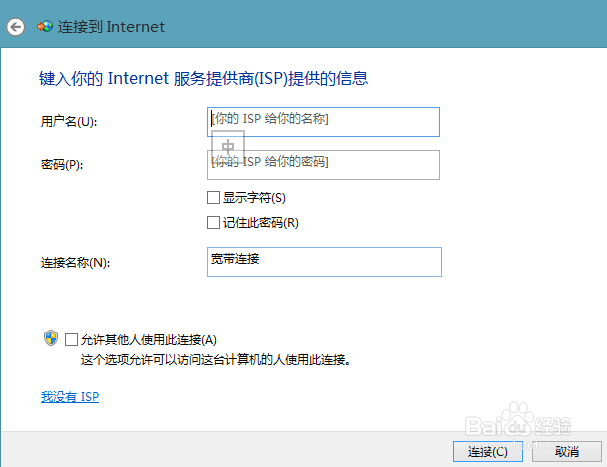Select the 连接名称 text box containing 宽带连接
This screenshot has width=607, height=467.
(x=324, y=261)
